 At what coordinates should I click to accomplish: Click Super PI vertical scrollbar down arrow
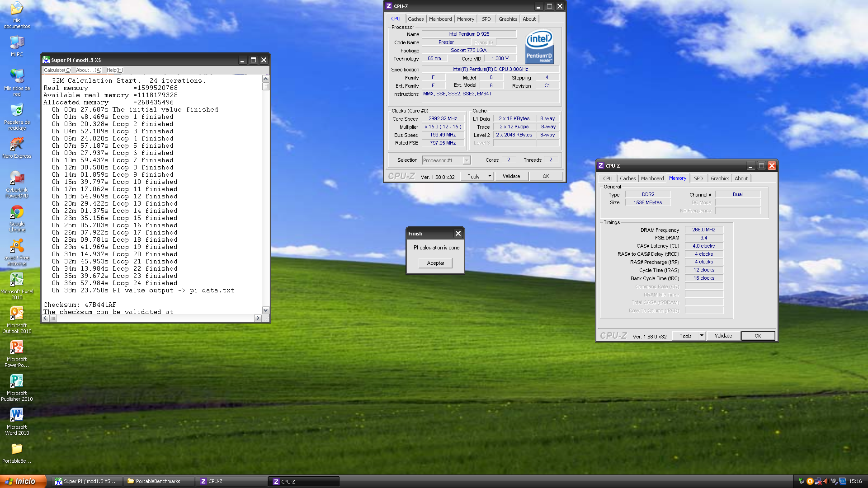click(265, 310)
